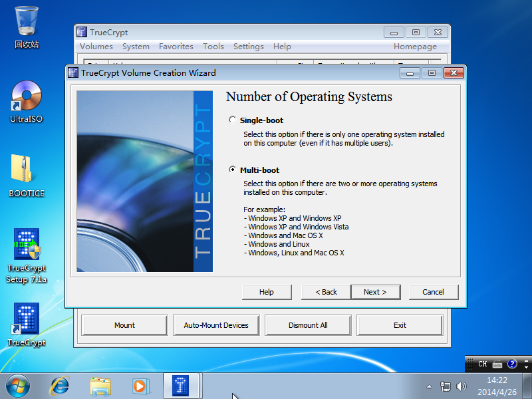Screen dimensions: 532x399
Task: Minimize the TrueCrypt main window
Action: (394, 33)
